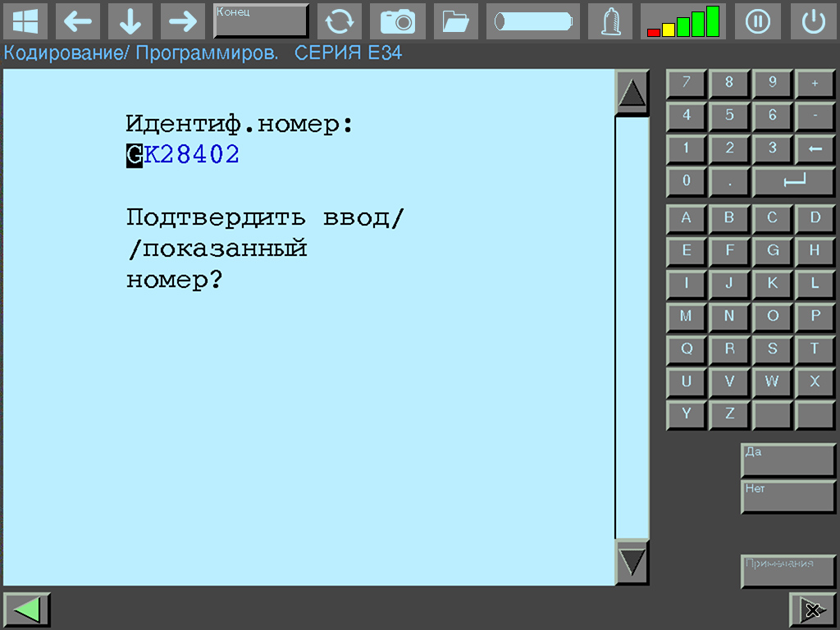Click the back arrow navigation icon

point(78,21)
